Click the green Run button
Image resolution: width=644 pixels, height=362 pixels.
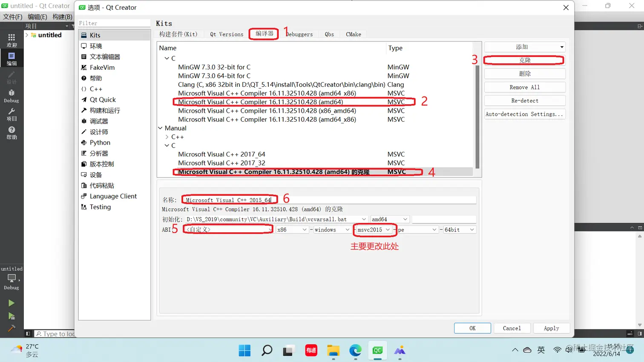(11, 303)
